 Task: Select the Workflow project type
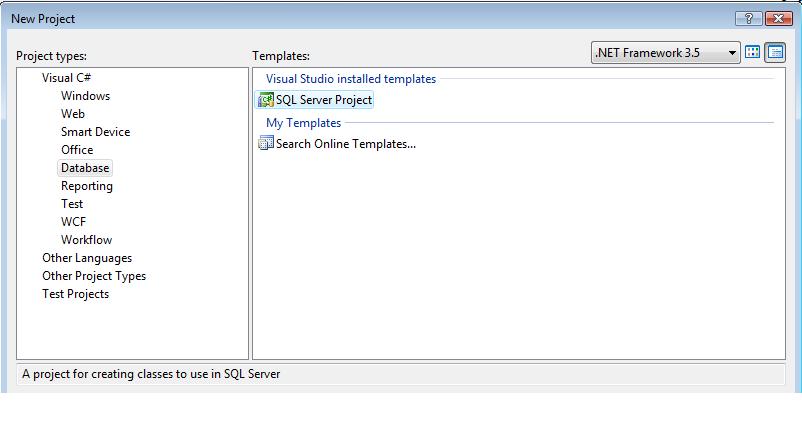(x=86, y=239)
